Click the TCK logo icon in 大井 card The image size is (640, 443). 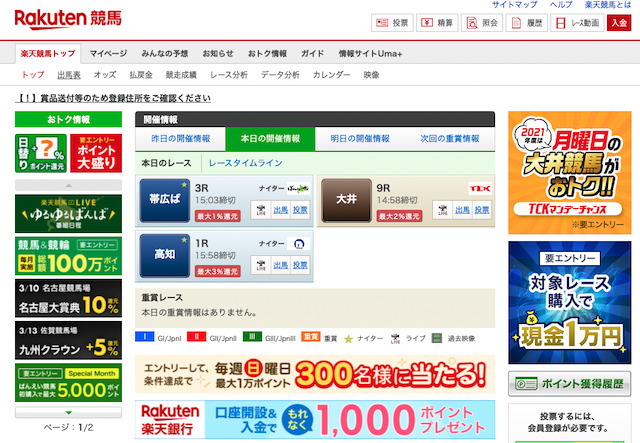point(480,188)
